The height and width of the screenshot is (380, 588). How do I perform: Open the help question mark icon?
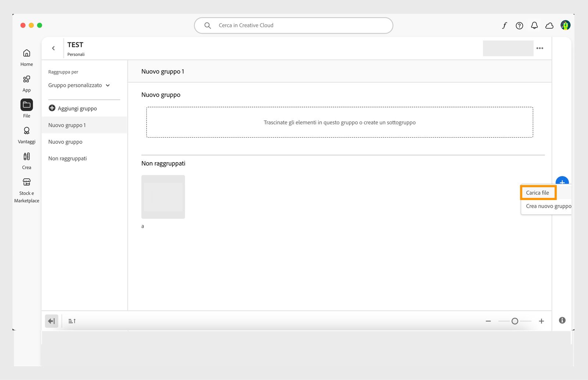click(519, 25)
